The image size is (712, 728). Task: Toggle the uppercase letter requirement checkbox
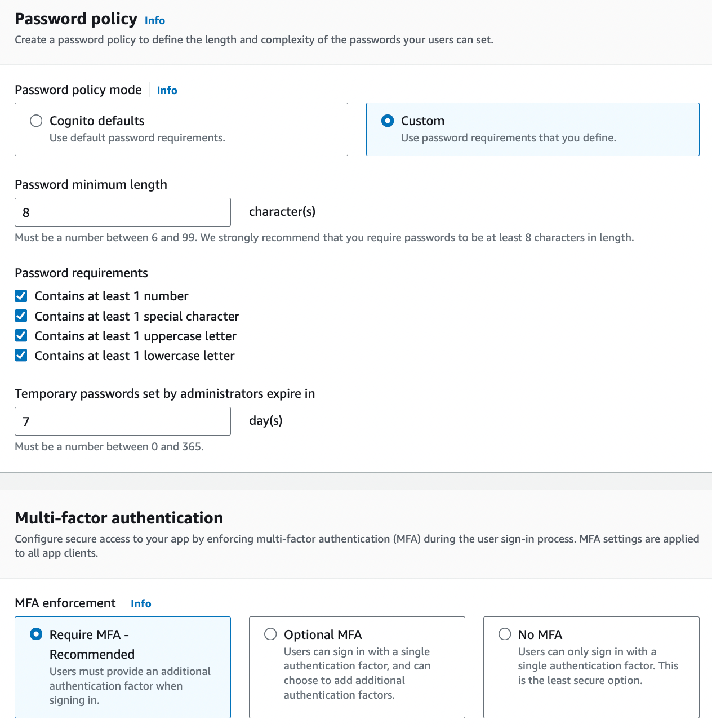coord(21,336)
